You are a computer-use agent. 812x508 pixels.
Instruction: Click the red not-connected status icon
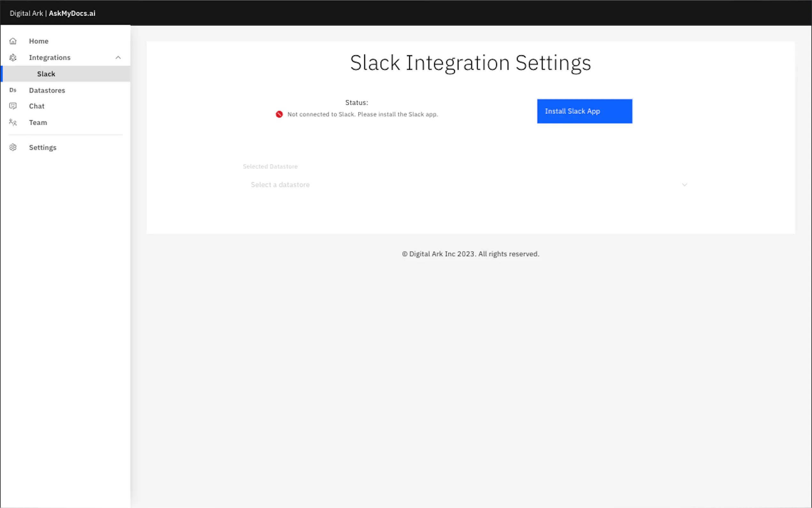[279, 114]
